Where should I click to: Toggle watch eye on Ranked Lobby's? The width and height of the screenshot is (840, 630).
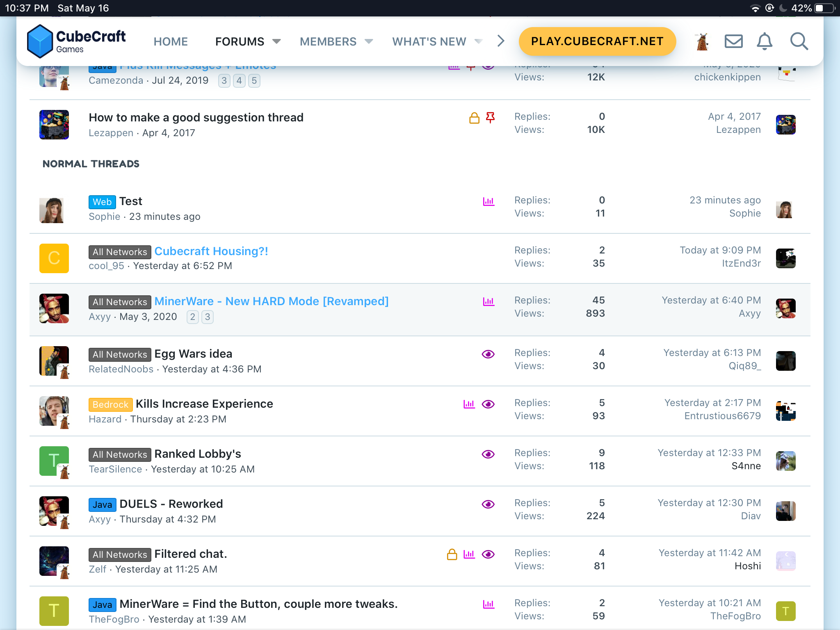pos(488,454)
